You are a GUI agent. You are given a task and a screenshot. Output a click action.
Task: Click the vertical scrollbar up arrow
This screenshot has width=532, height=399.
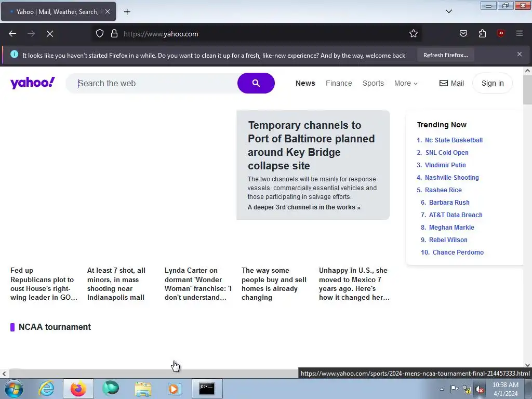click(527, 71)
